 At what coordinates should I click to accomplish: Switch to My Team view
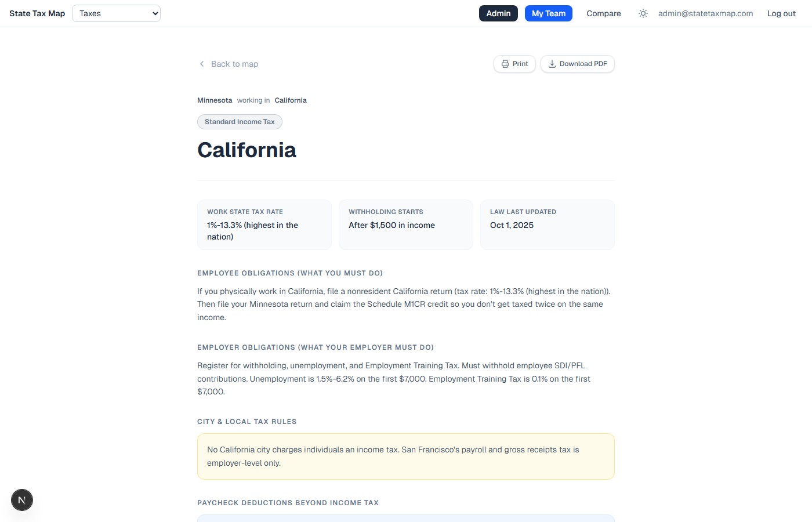(x=548, y=13)
